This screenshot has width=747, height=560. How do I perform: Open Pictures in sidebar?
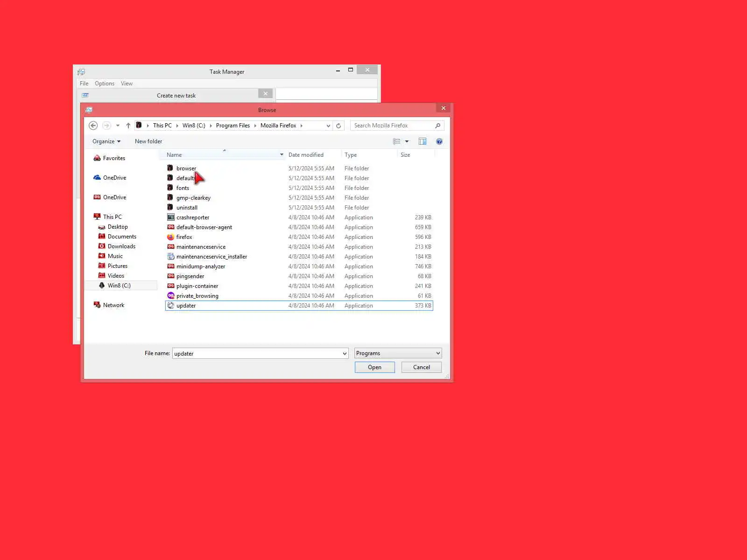coord(117,266)
